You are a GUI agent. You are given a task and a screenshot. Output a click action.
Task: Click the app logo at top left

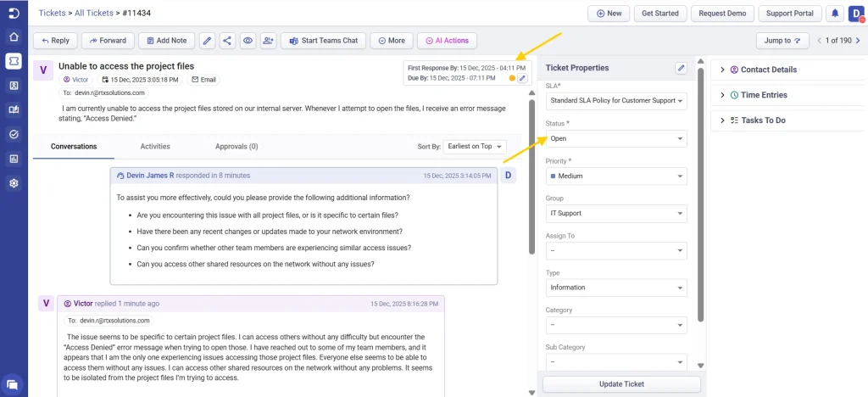pyautogui.click(x=14, y=13)
